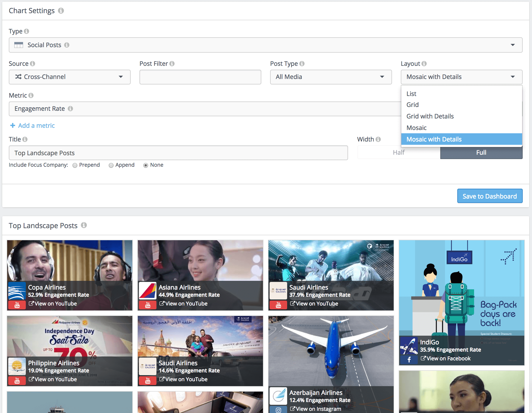The image size is (532, 413).
Task: Click the Facebook icon on IndiGo post
Action: (x=409, y=360)
